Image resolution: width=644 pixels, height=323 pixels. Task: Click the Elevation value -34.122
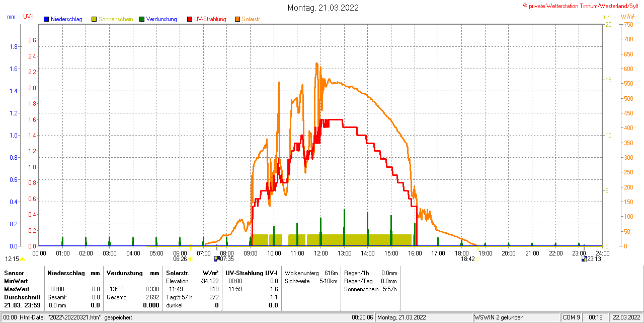pyautogui.click(x=208, y=281)
